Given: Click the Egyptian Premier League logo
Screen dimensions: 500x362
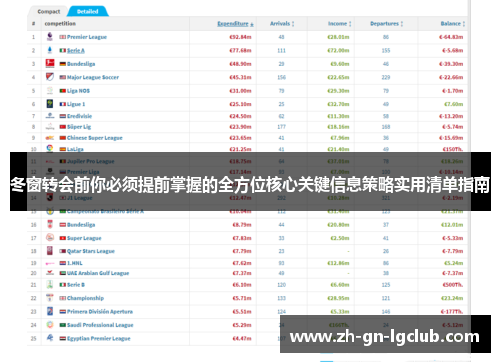Looking at the screenshot, I should pyautogui.click(x=50, y=338).
